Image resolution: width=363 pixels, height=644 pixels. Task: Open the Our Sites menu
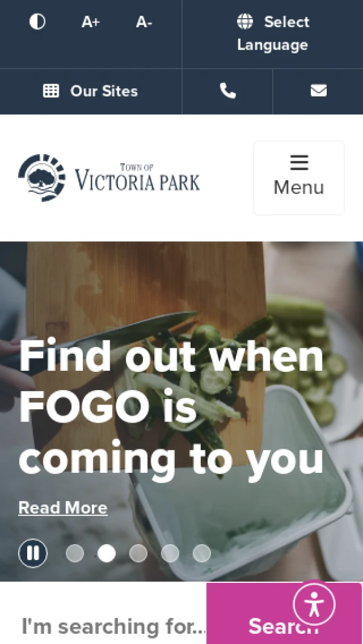[x=90, y=91]
